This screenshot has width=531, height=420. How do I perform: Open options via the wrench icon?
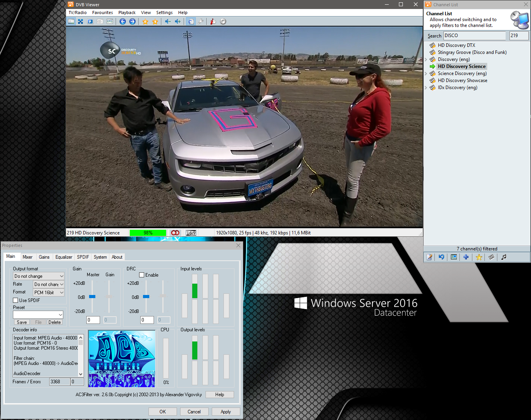click(200, 21)
